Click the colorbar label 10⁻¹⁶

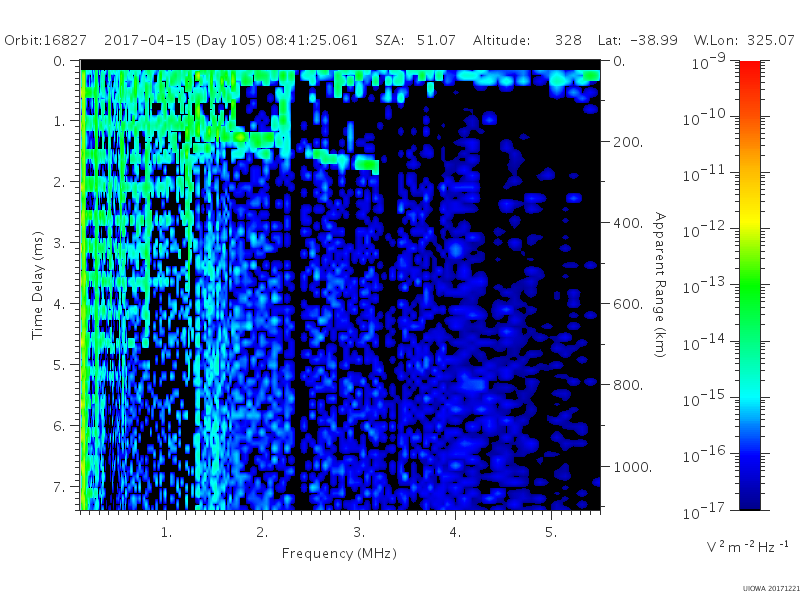coord(705,454)
